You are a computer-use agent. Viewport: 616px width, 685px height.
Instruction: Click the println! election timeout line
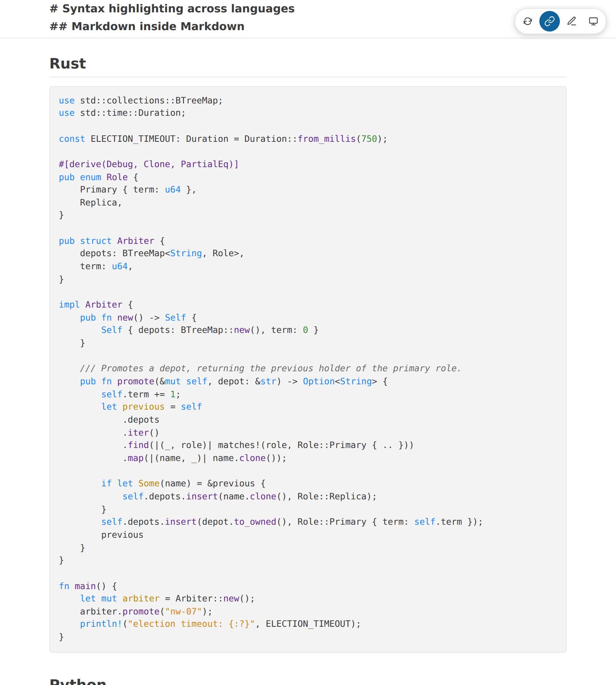pos(220,624)
